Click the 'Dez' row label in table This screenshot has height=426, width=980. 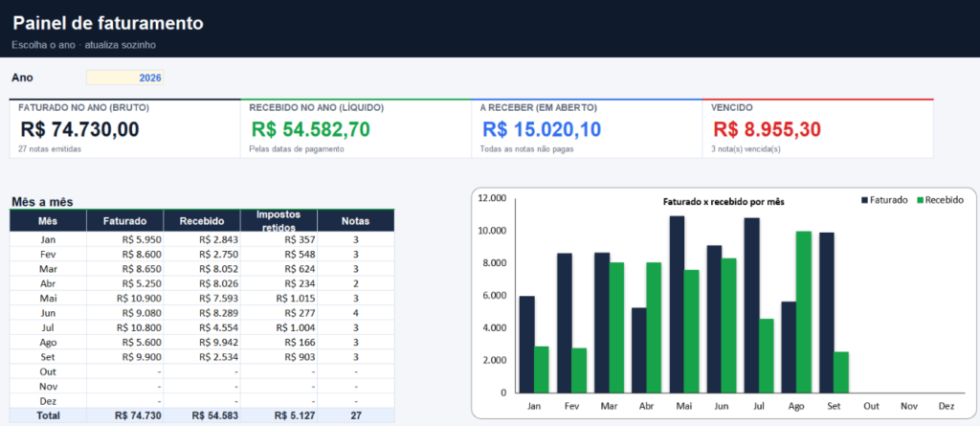point(48,401)
